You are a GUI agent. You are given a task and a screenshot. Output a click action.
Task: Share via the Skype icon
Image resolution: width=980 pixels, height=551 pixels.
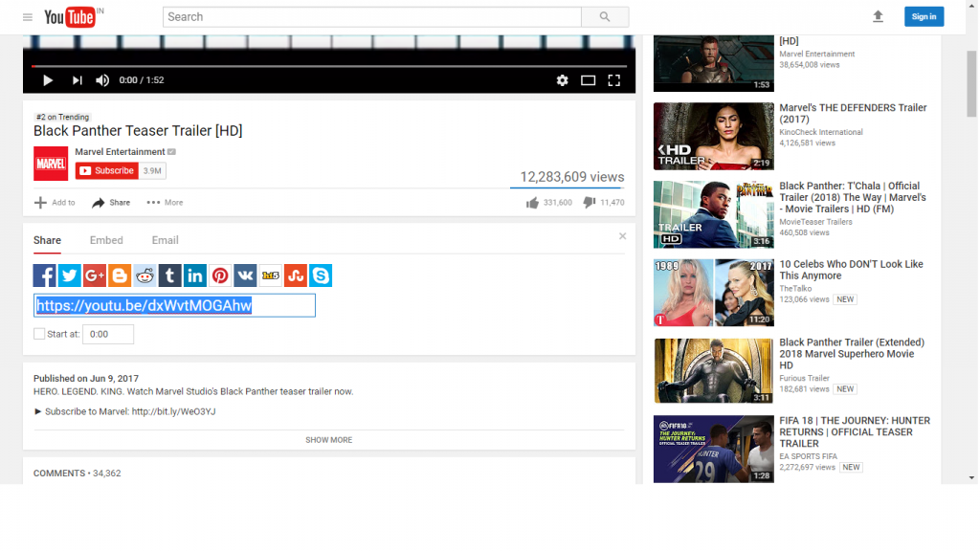coord(321,275)
